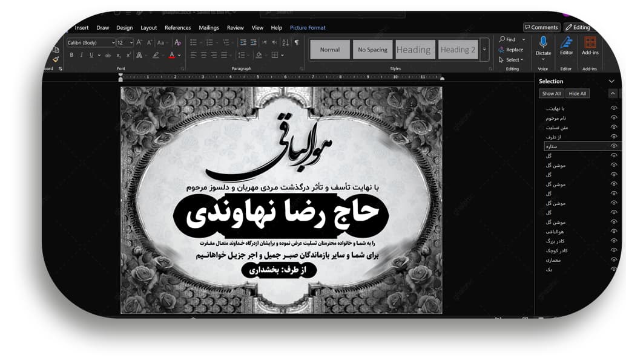Toggle visibility of نام مرحوم object

click(614, 118)
